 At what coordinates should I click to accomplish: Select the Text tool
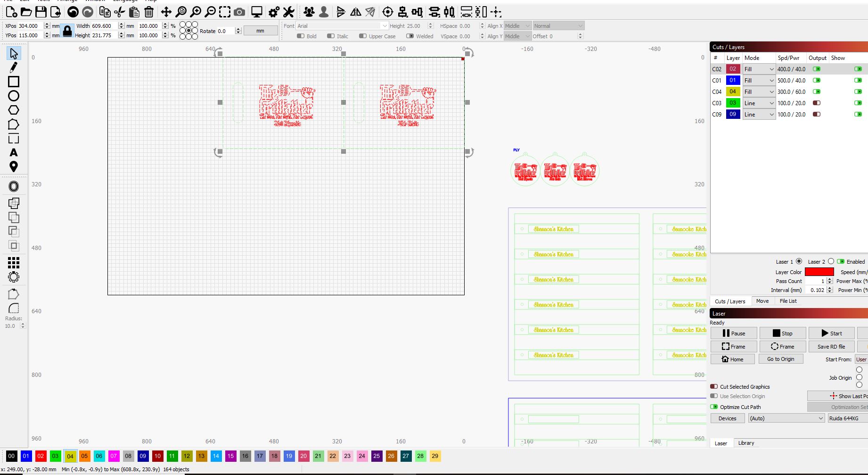click(14, 152)
